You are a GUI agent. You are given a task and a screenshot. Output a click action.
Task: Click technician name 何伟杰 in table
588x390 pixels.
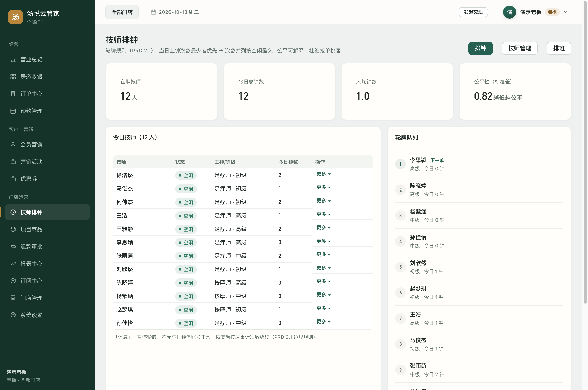coord(125,202)
